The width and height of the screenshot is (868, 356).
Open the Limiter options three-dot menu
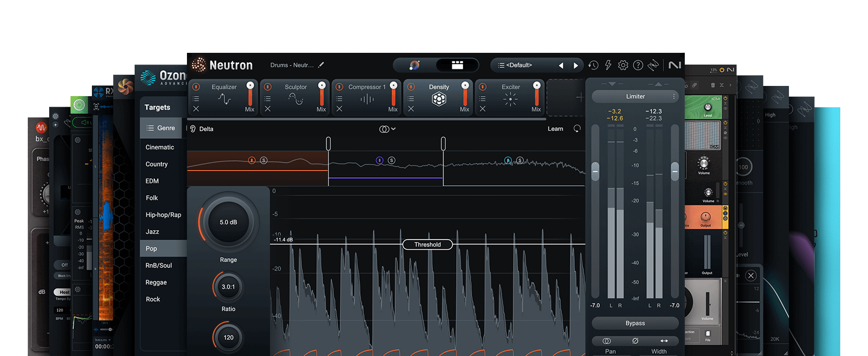[674, 97]
